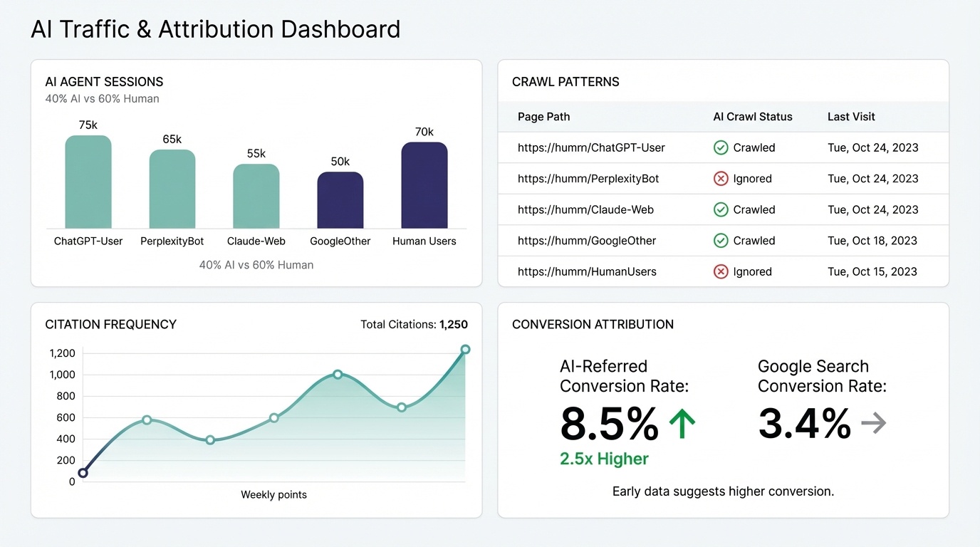Click the Last Visit column header

point(851,117)
